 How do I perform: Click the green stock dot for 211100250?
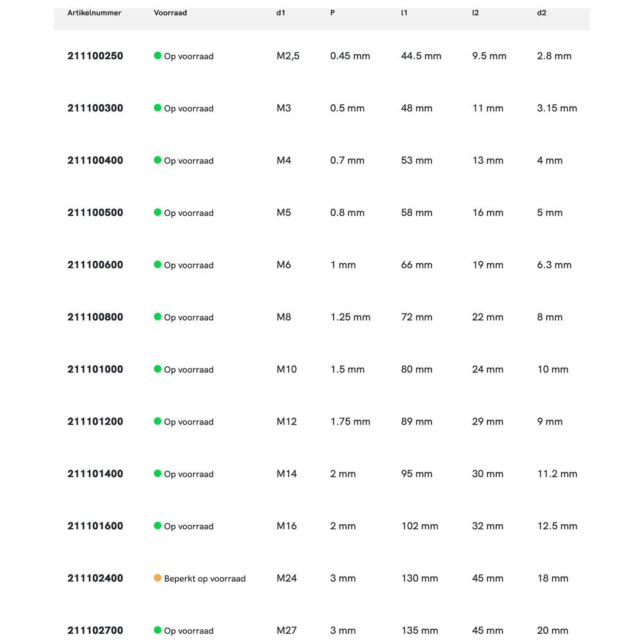point(157,55)
